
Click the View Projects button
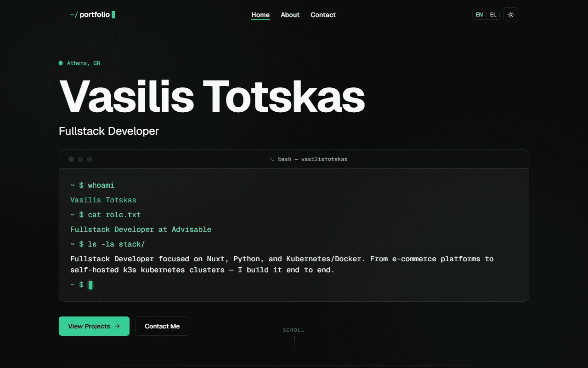coord(94,326)
